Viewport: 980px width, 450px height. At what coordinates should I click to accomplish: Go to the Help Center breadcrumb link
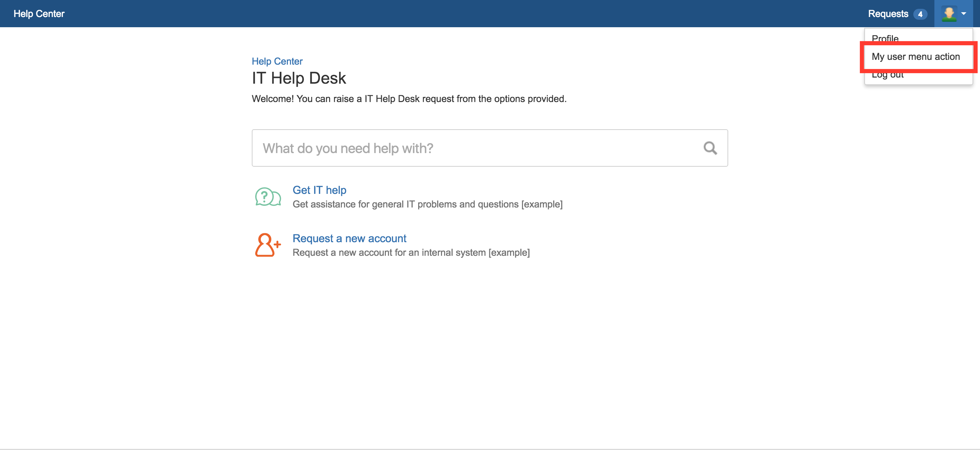click(277, 61)
